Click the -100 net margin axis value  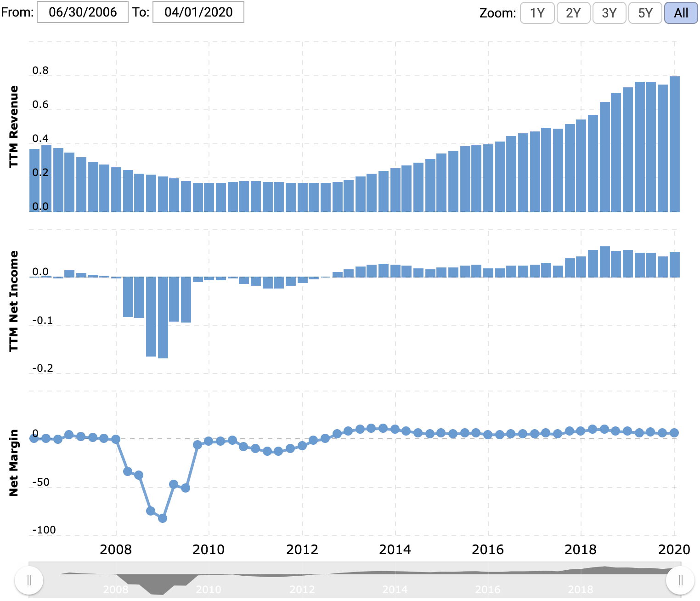click(44, 530)
